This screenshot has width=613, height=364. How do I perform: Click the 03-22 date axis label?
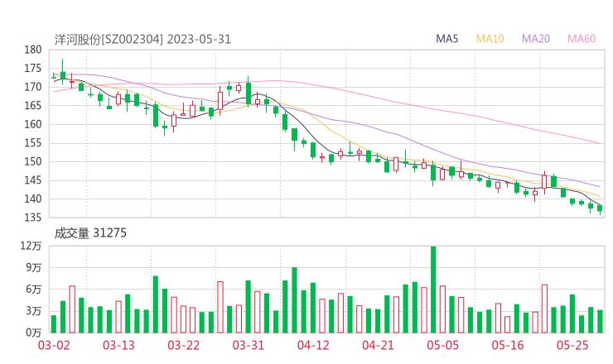[x=183, y=345]
